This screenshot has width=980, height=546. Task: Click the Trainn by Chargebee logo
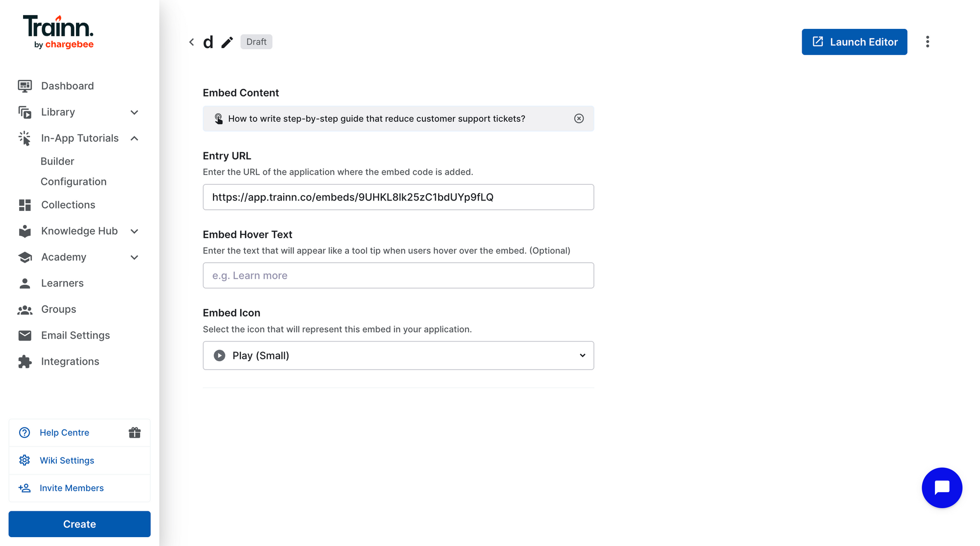58,32
